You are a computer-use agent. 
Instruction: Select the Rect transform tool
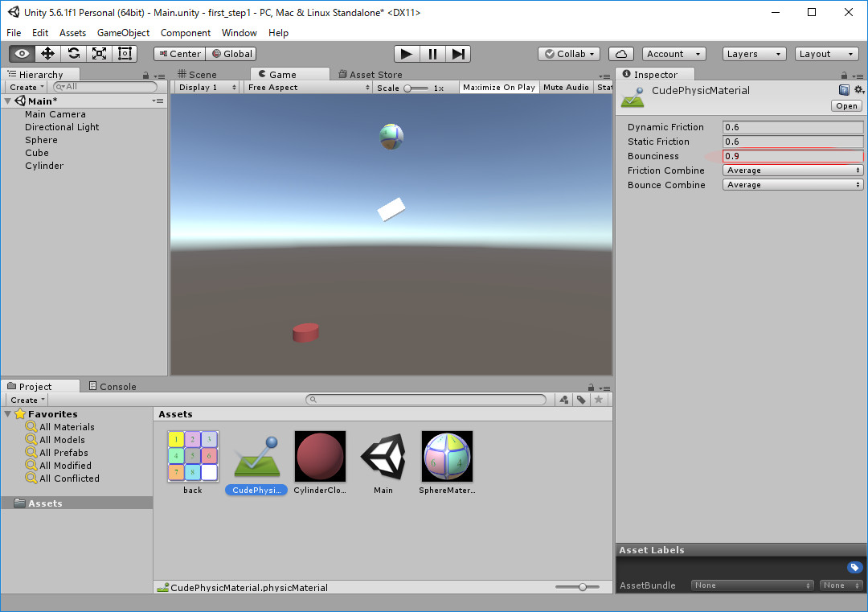125,54
